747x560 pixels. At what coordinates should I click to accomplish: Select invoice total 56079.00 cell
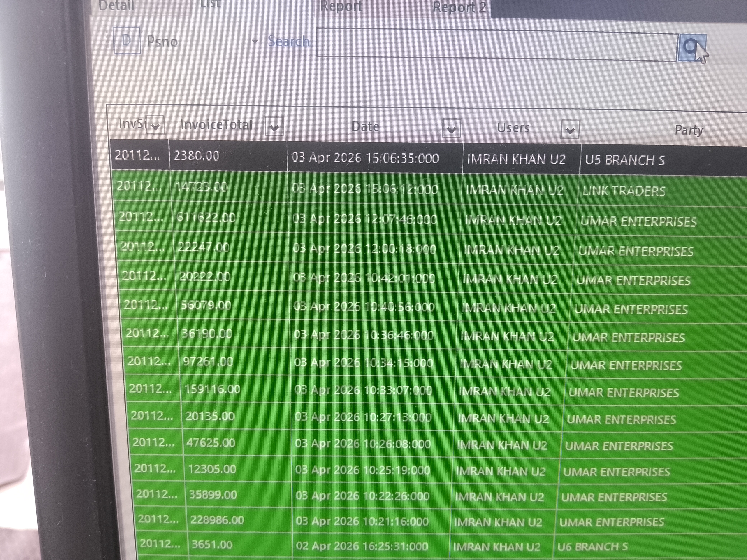[233, 305]
